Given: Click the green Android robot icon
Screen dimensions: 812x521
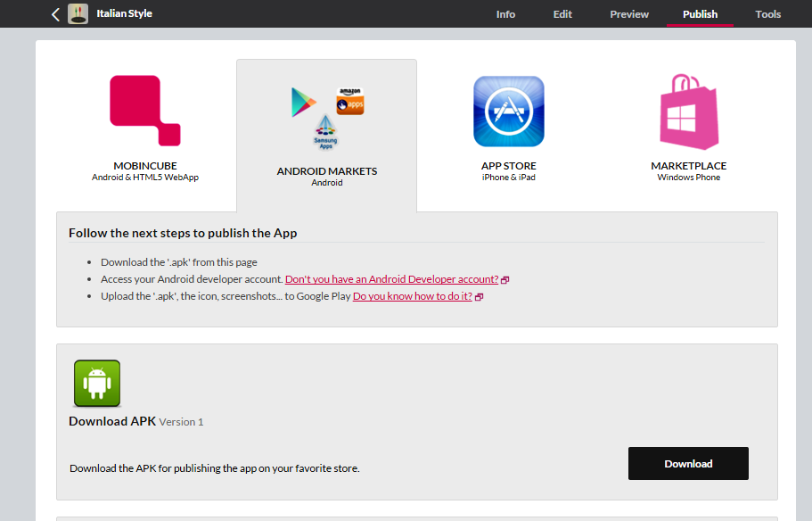Looking at the screenshot, I should point(97,383).
